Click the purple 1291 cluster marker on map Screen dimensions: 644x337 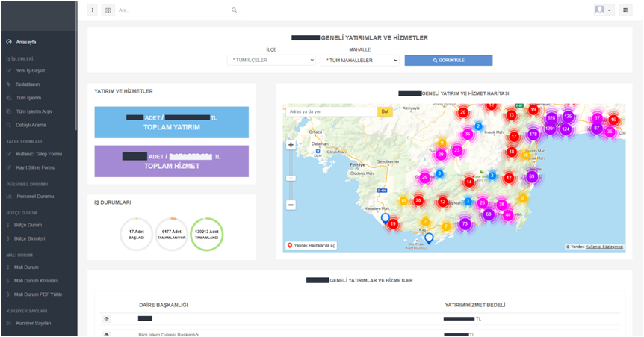click(x=550, y=129)
